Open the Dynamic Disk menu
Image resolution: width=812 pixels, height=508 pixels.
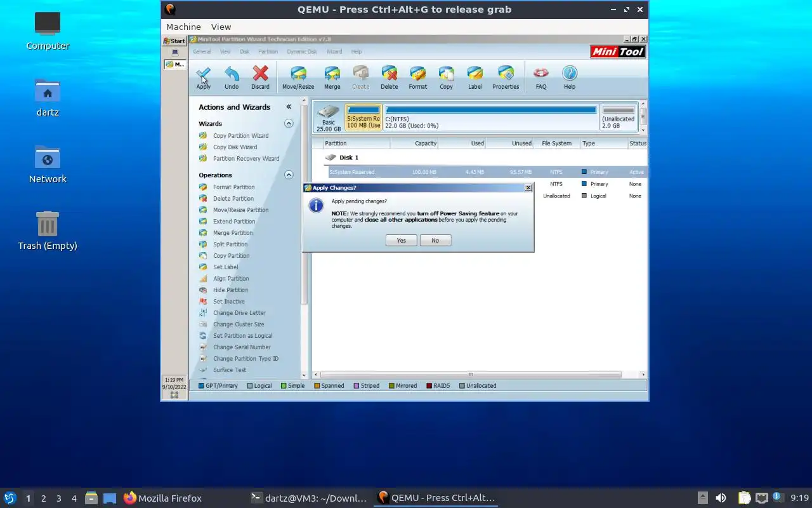(302, 52)
